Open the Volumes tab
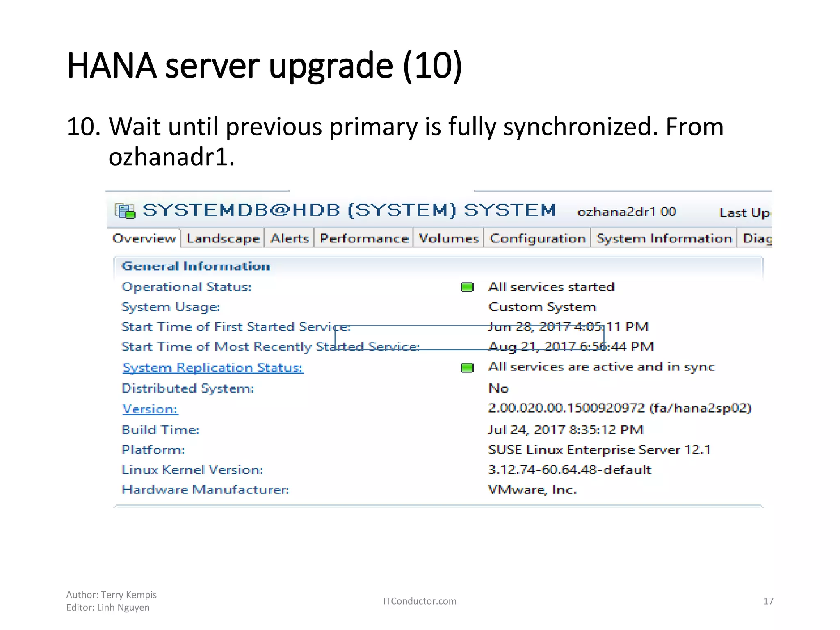Viewport: 840px width, 630px height. [449, 238]
